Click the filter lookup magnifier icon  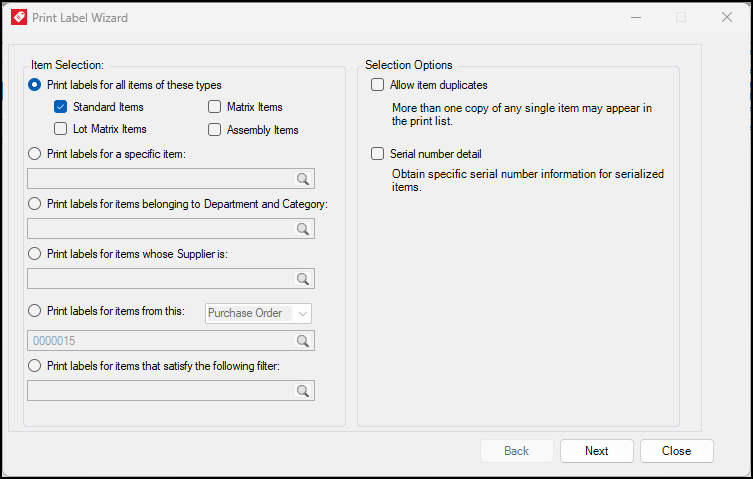[303, 391]
